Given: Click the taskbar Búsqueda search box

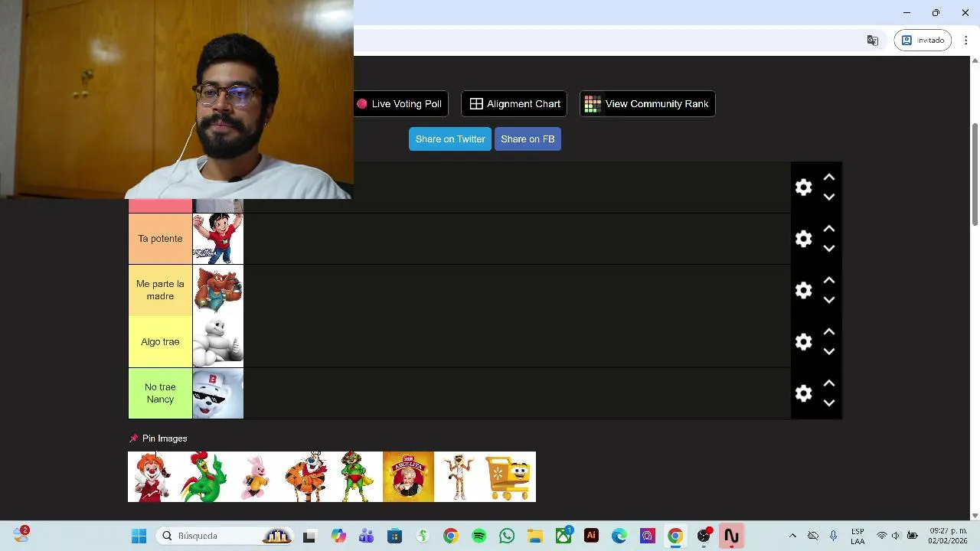Looking at the screenshot, I should [226, 536].
